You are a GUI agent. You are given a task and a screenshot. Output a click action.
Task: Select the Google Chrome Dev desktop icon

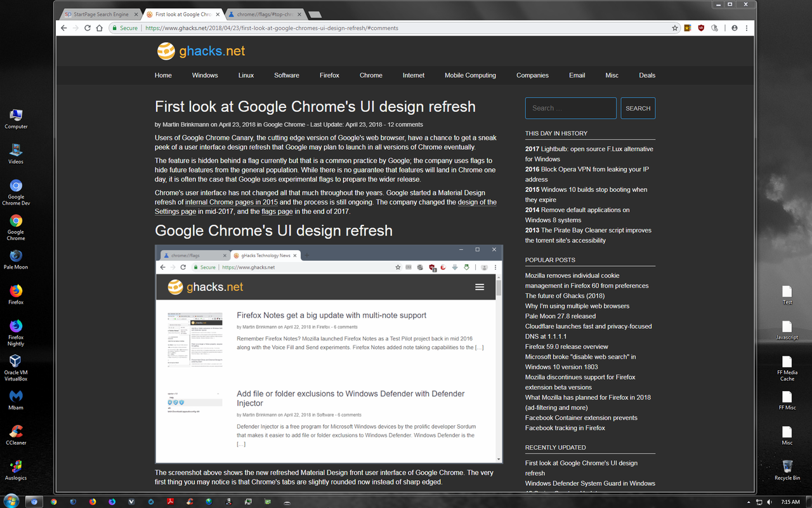[x=16, y=192]
